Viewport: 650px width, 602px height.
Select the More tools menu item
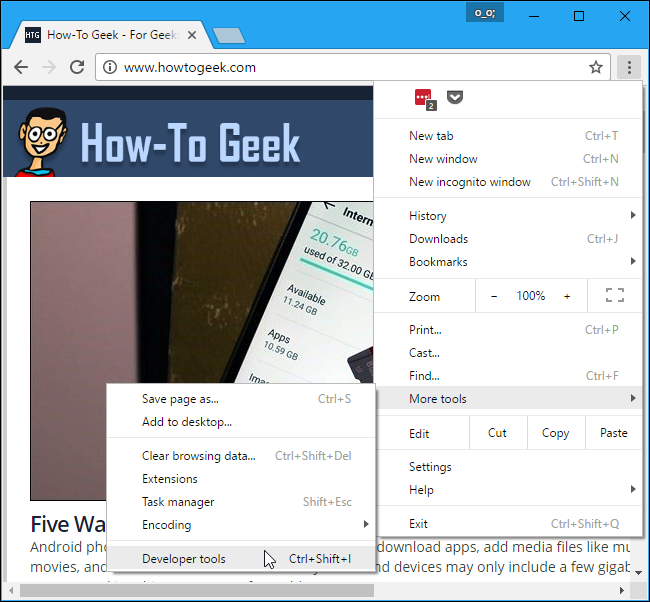pos(508,398)
